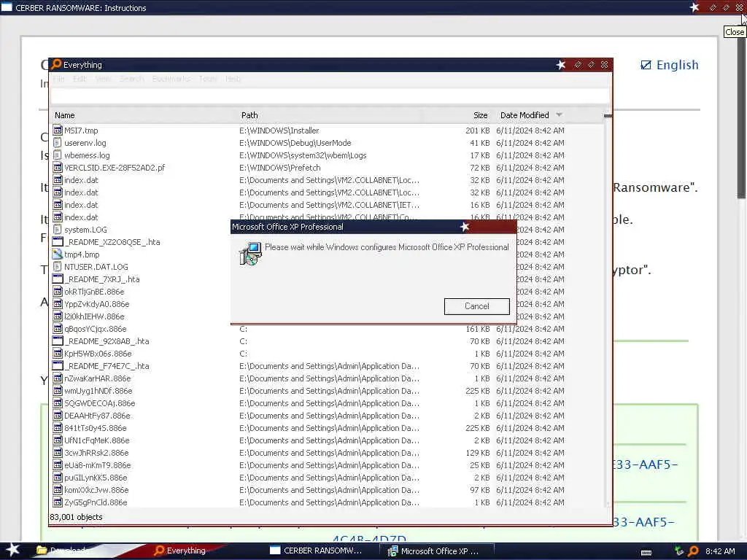Open the File menu in Everything

tap(58, 79)
